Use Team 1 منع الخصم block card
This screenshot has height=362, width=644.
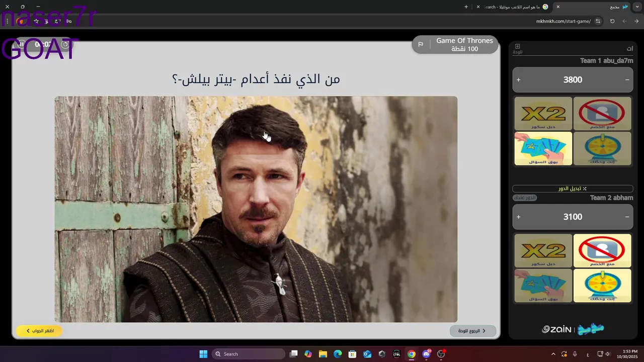[x=602, y=114]
